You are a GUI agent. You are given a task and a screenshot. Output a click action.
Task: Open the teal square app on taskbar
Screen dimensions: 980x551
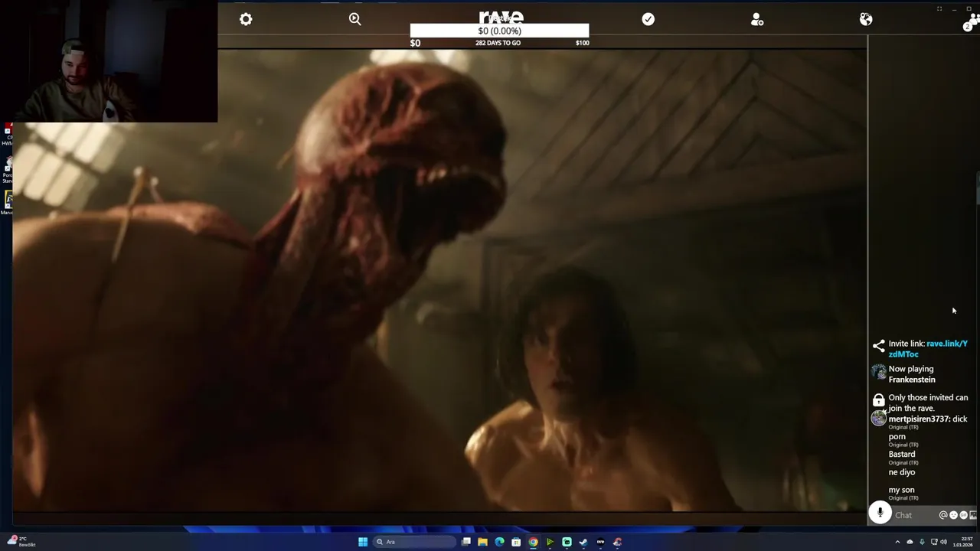point(567,542)
